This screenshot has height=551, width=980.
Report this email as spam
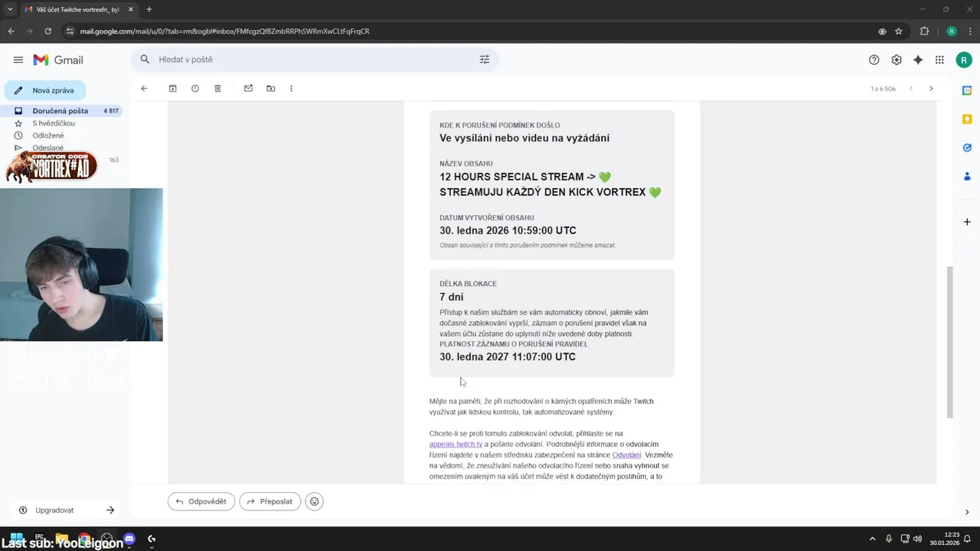(195, 89)
